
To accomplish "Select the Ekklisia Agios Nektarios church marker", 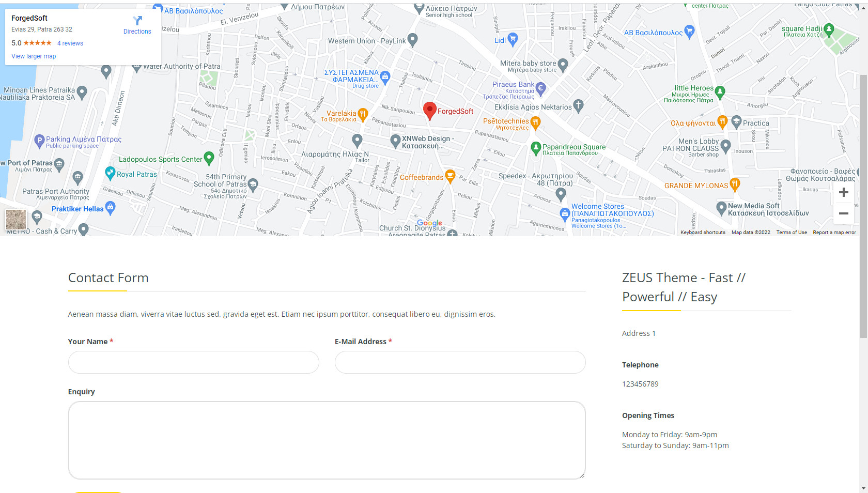I will 578,106.
